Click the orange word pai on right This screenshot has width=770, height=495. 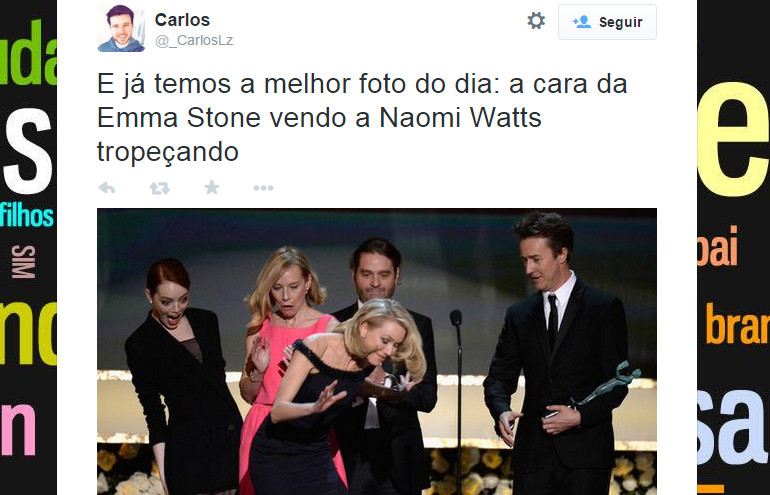[x=717, y=246]
